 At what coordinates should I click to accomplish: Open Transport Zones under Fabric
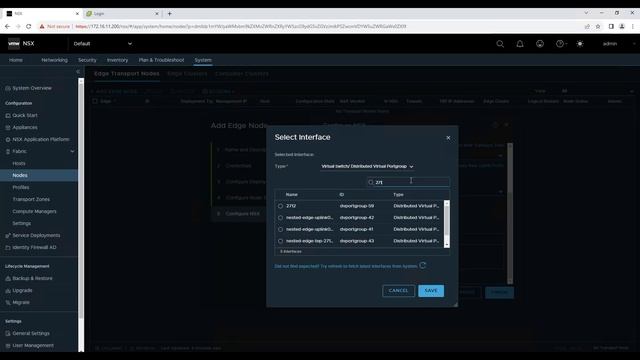coord(31,199)
